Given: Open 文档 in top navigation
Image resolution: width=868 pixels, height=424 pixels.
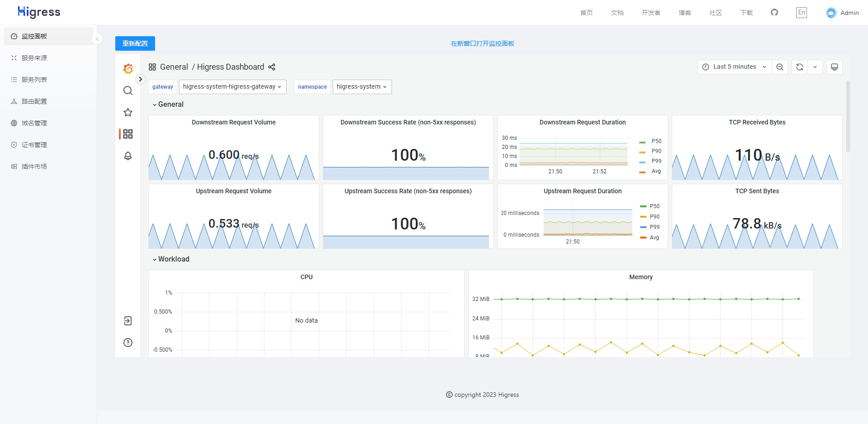Looking at the screenshot, I should click(x=617, y=13).
